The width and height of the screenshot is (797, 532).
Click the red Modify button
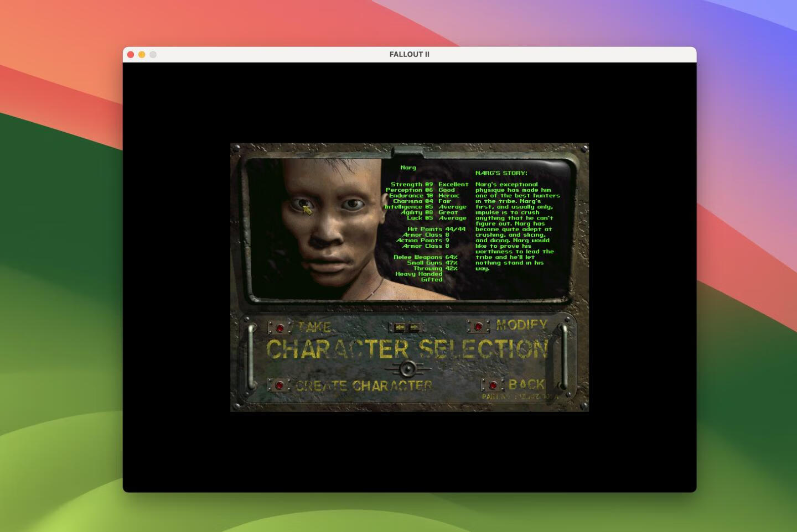pos(478,326)
